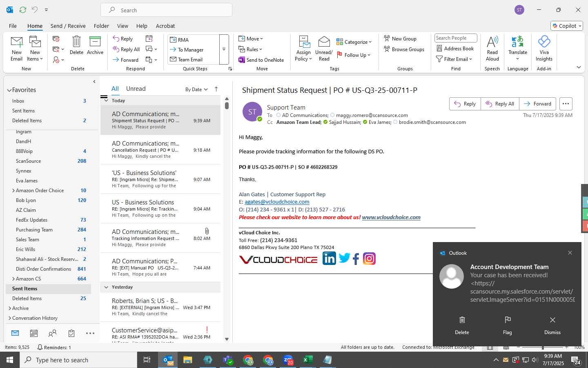Click the Copilot button
This screenshot has height=368, width=588.
(x=567, y=26)
